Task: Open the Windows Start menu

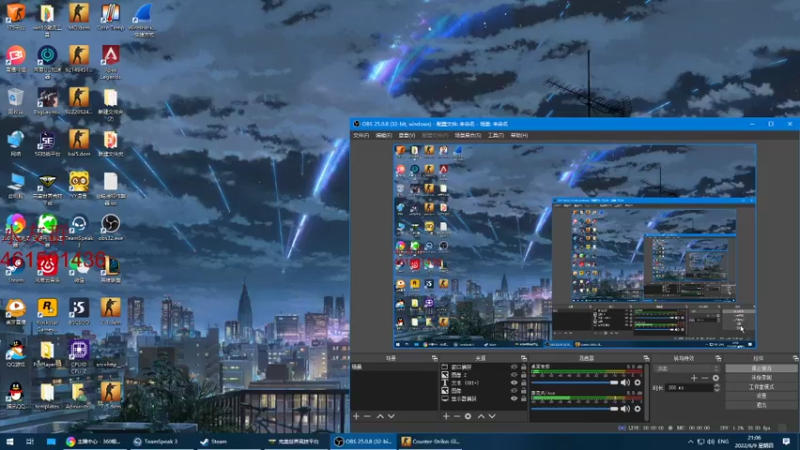Action: click(x=9, y=442)
